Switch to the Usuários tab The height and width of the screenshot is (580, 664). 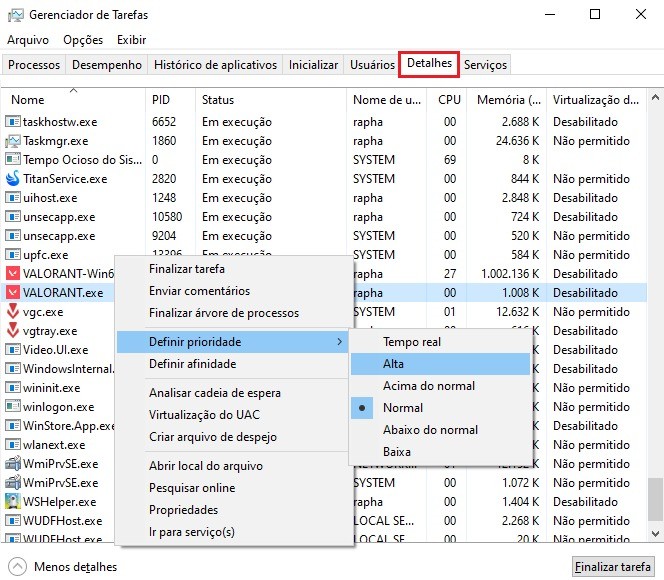pos(372,65)
